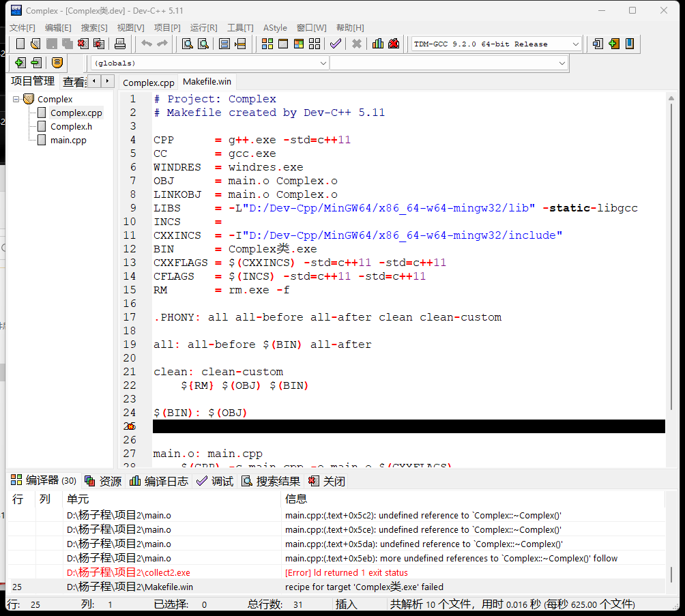Click the Compile & Run icon
Viewport: 685px width, 616px height.
click(x=299, y=44)
